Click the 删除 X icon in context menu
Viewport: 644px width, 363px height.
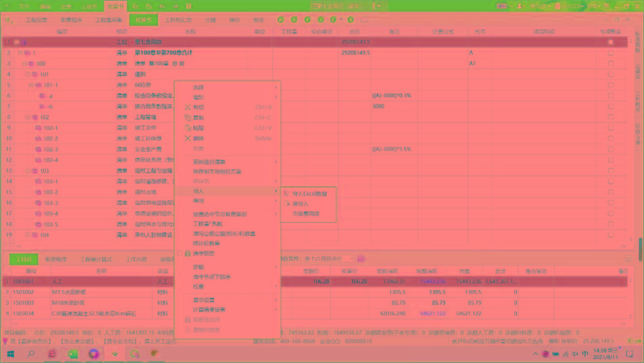pos(187,139)
